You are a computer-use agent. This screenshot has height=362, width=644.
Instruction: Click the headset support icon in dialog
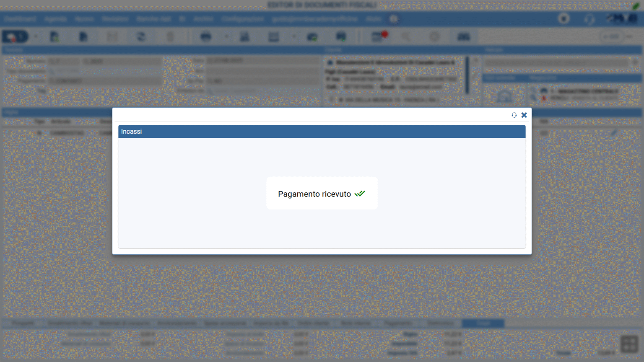514,115
